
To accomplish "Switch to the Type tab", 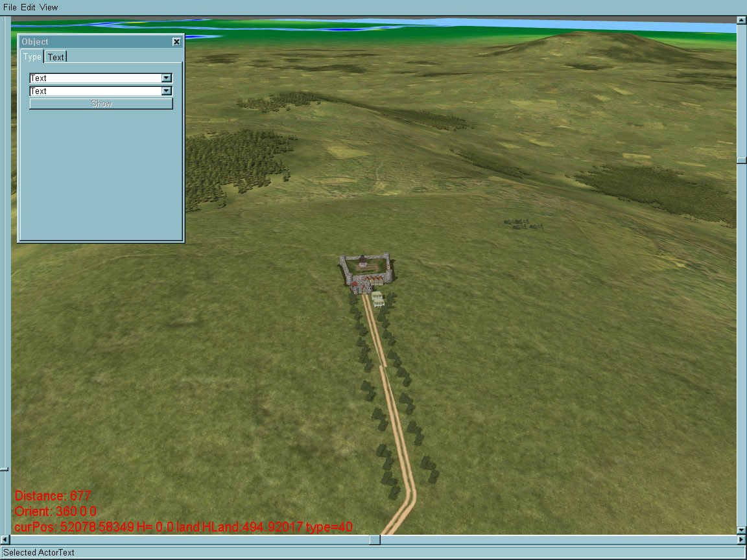I will click(32, 57).
